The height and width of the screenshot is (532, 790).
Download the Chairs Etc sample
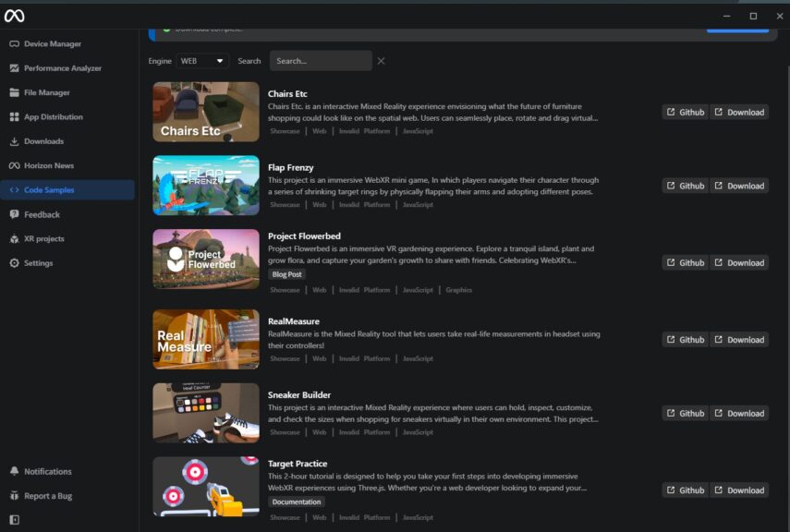click(x=739, y=113)
